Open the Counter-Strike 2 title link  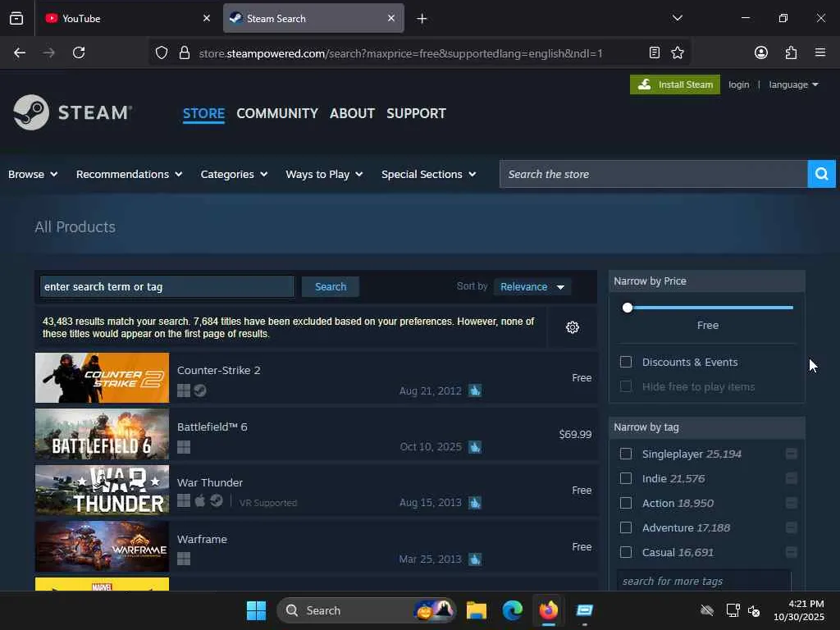(218, 370)
